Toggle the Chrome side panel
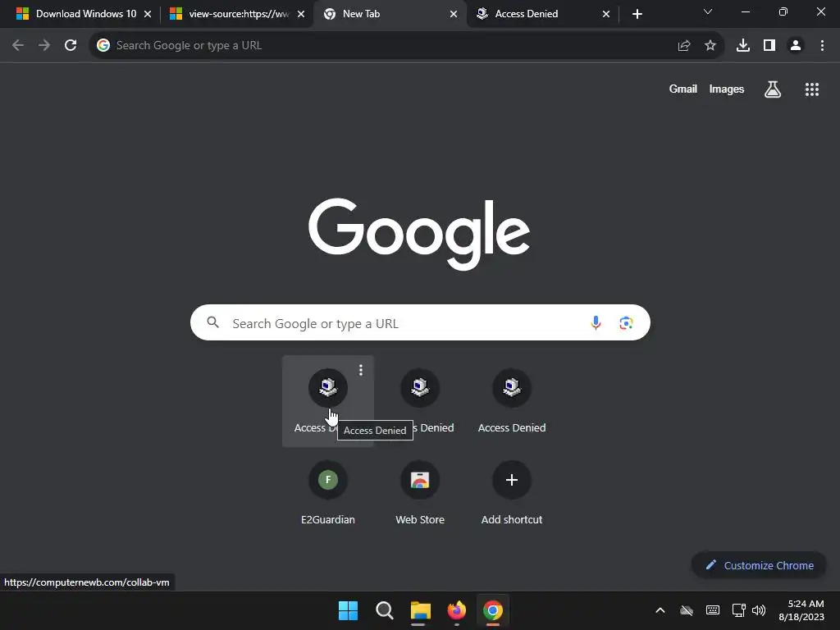The image size is (840, 630). click(x=769, y=46)
